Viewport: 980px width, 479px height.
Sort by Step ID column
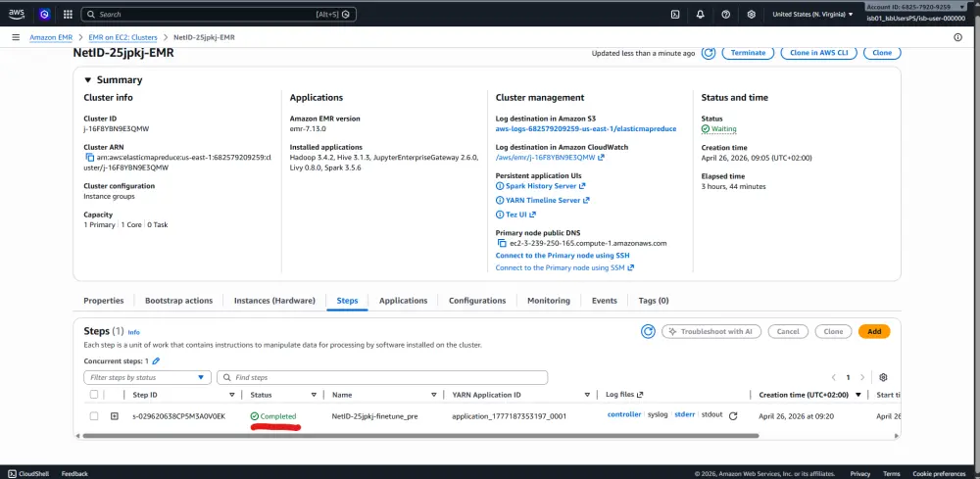point(232,395)
